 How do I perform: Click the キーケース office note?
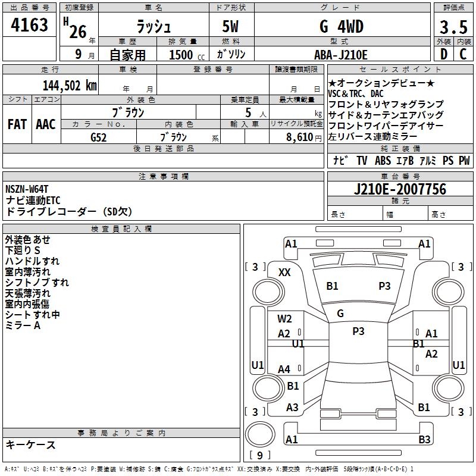coord(30,444)
